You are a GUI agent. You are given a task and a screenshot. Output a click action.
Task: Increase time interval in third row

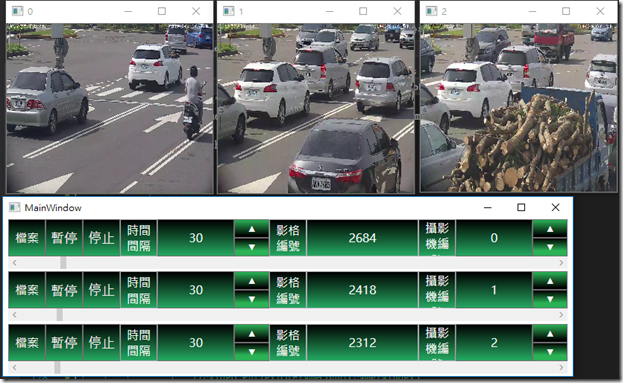(252, 333)
